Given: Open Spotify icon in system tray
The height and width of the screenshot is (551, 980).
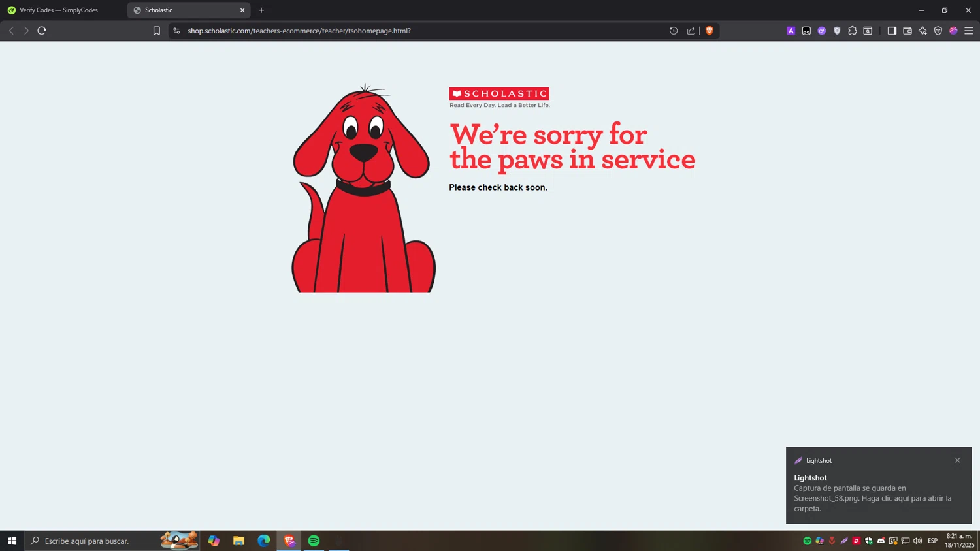Looking at the screenshot, I should pos(808,541).
